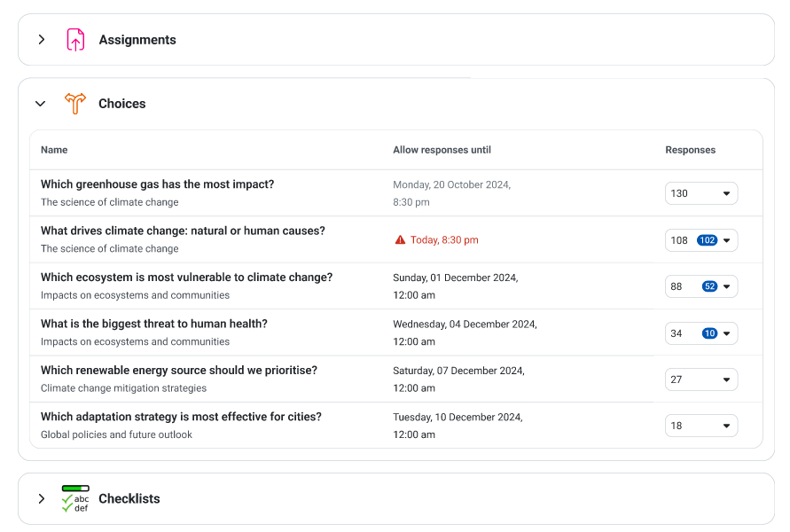Click the blue 10 badge
Image resolution: width=790 pixels, height=532 pixels.
(709, 333)
